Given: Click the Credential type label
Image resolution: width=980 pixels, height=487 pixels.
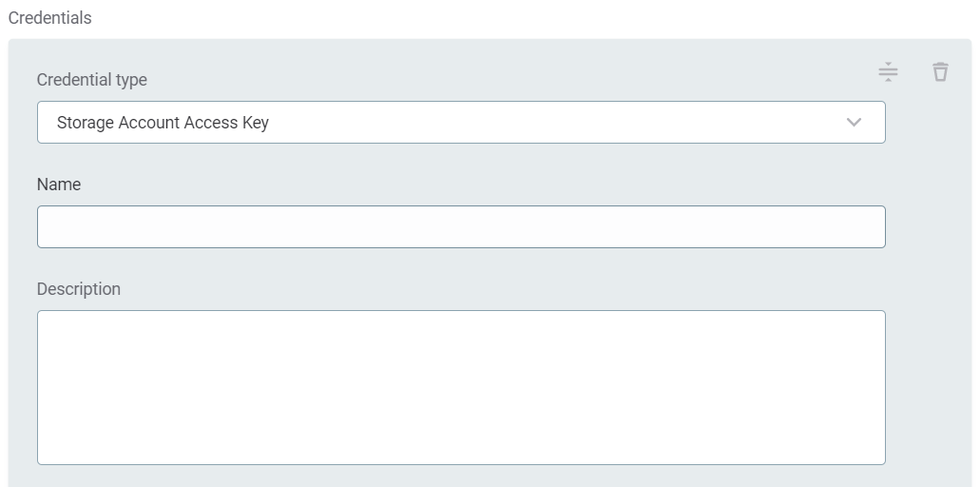Looking at the screenshot, I should [92, 80].
